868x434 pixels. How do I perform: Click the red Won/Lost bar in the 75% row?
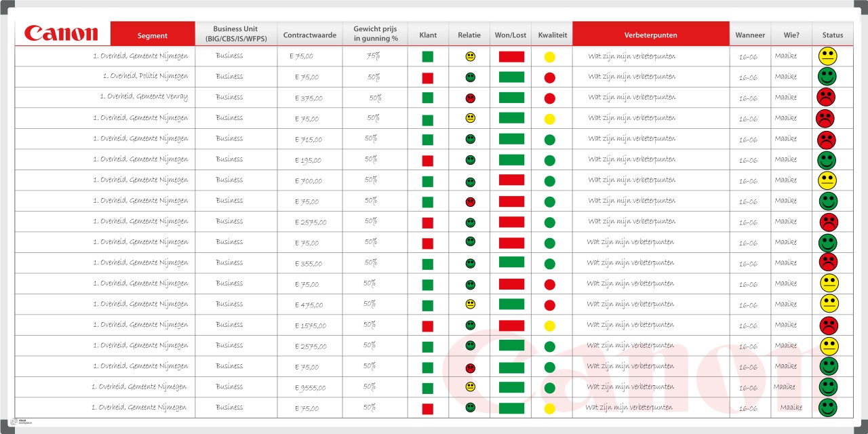(512, 57)
